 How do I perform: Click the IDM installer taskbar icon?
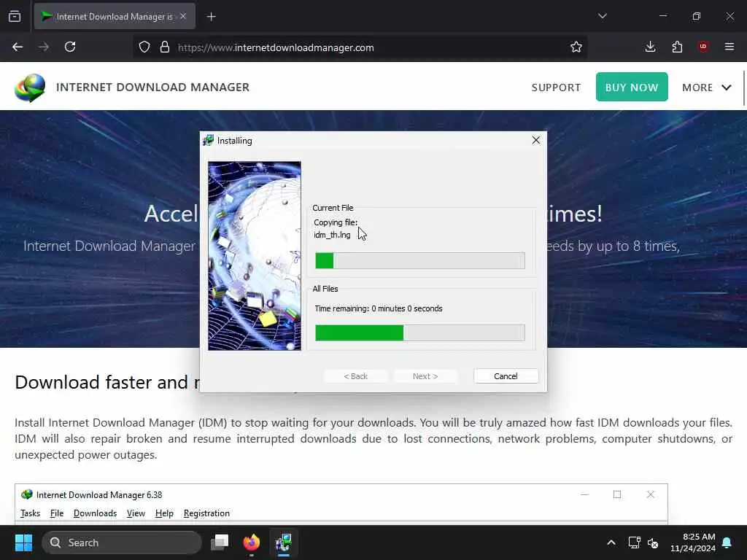(x=284, y=542)
